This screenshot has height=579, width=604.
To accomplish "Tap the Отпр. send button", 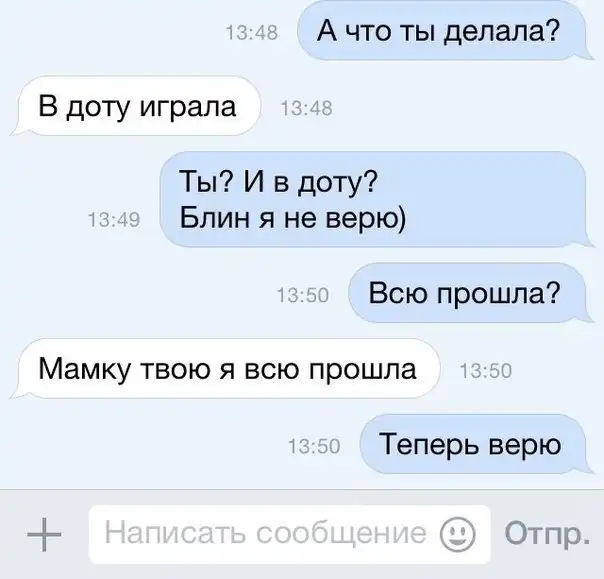I will (x=547, y=534).
